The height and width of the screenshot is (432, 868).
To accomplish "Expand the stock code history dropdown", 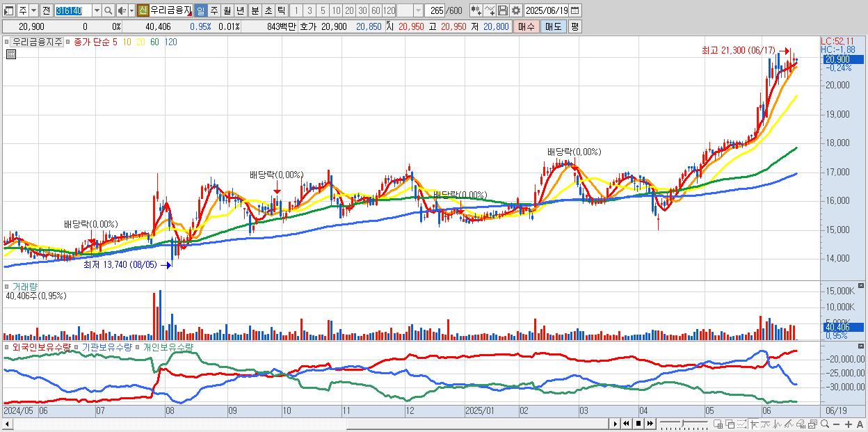I will [x=97, y=10].
